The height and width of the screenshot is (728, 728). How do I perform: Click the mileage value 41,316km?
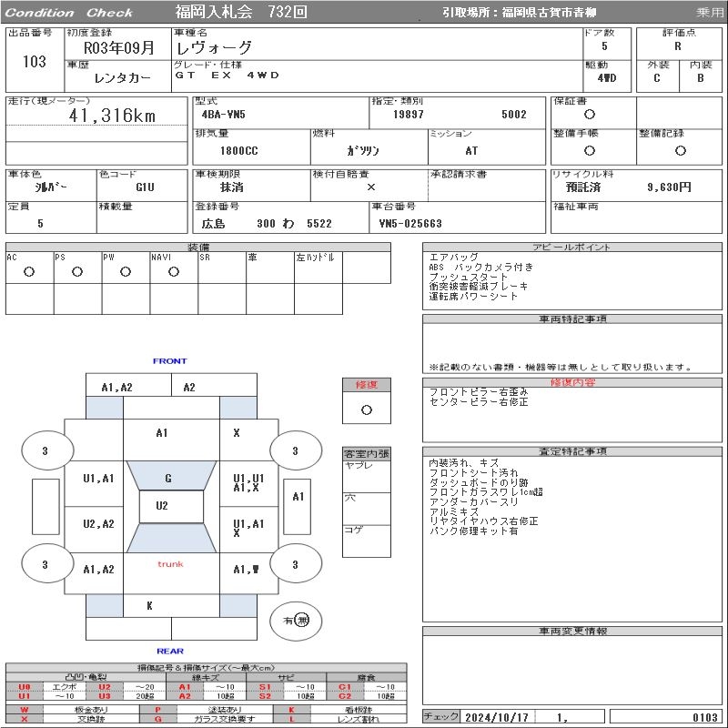tap(113, 116)
